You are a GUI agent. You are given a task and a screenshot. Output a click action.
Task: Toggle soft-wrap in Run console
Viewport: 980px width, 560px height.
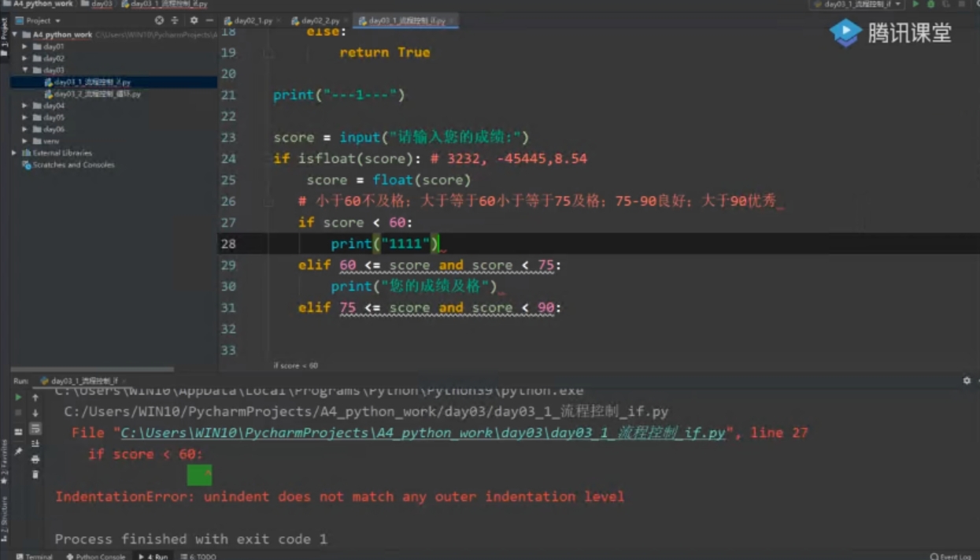[35, 428]
